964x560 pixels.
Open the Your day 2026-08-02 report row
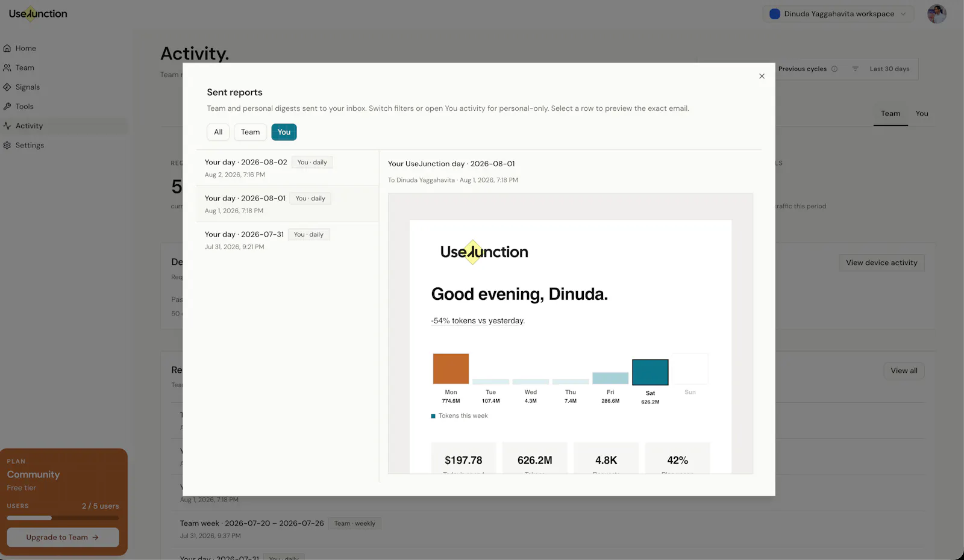(x=287, y=168)
